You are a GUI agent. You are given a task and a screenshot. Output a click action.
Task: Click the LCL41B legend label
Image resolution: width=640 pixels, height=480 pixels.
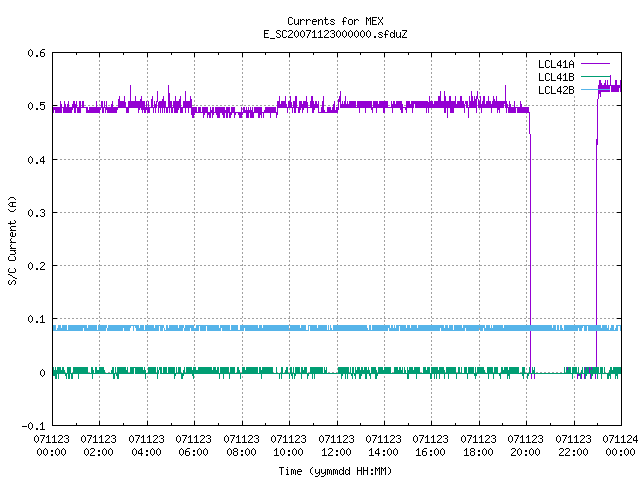pyautogui.click(x=556, y=77)
